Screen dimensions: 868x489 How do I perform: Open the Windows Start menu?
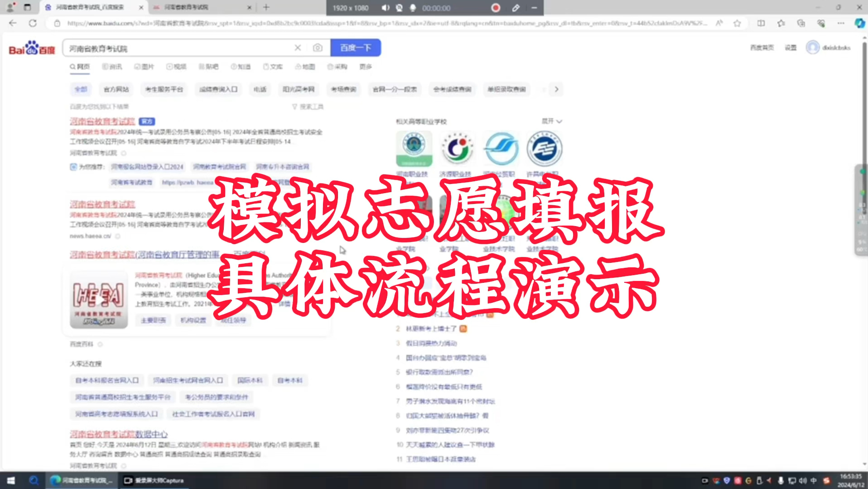pyautogui.click(x=11, y=480)
